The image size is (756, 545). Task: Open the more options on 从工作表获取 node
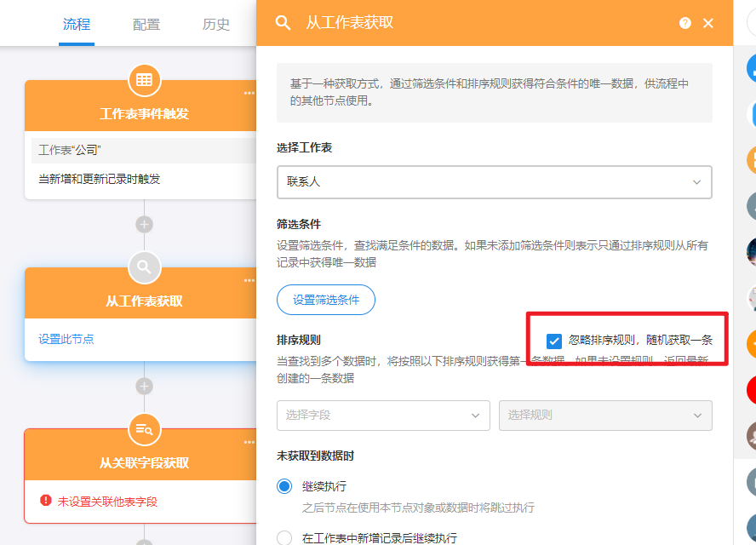[249, 280]
